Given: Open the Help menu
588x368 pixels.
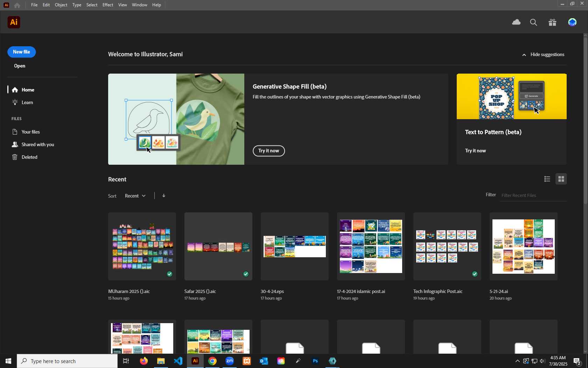Looking at the screenshot, I should [x=156, y=5].
